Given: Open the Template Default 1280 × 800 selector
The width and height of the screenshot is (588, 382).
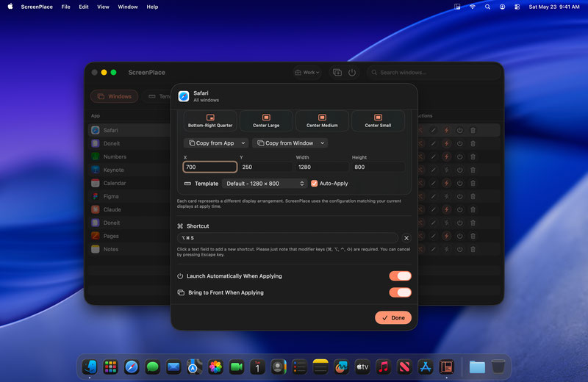Looking at the screenshot, I should pyautogui.click(x=265, y=184).
